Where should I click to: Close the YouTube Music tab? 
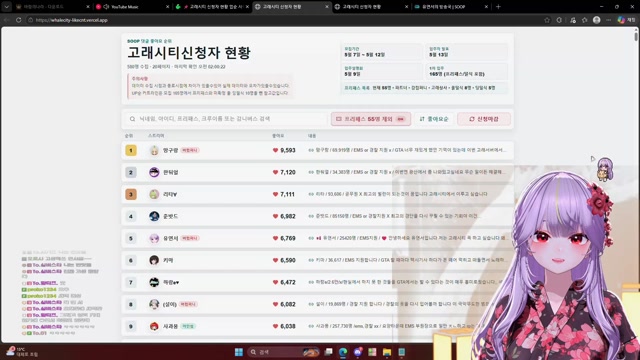[x=167, y=7]
